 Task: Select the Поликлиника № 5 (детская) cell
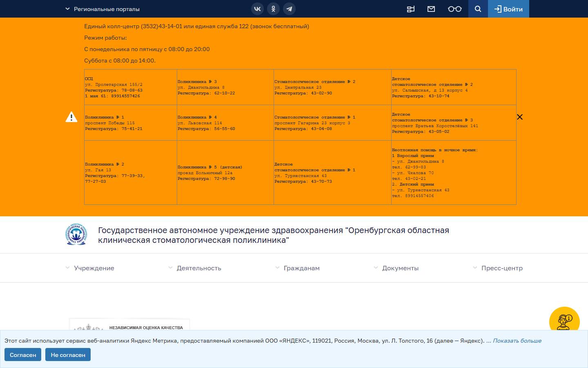225,173
